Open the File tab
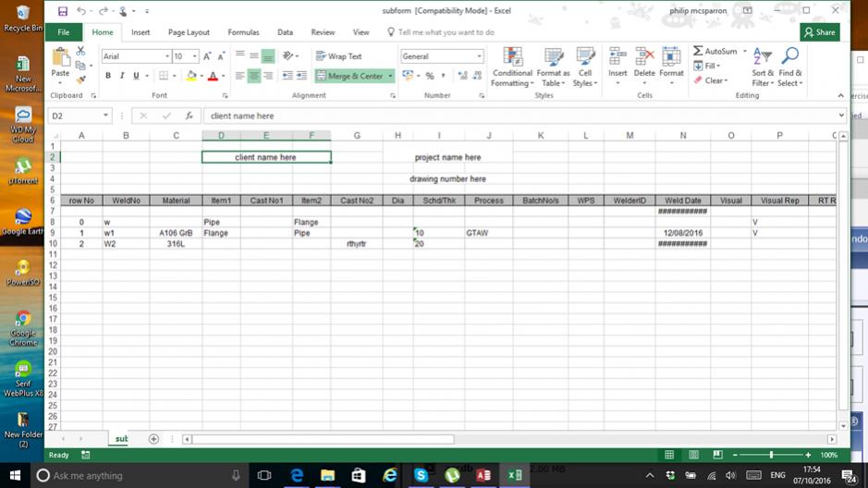This screenshot has height=488, width=868. pos(64,32)
